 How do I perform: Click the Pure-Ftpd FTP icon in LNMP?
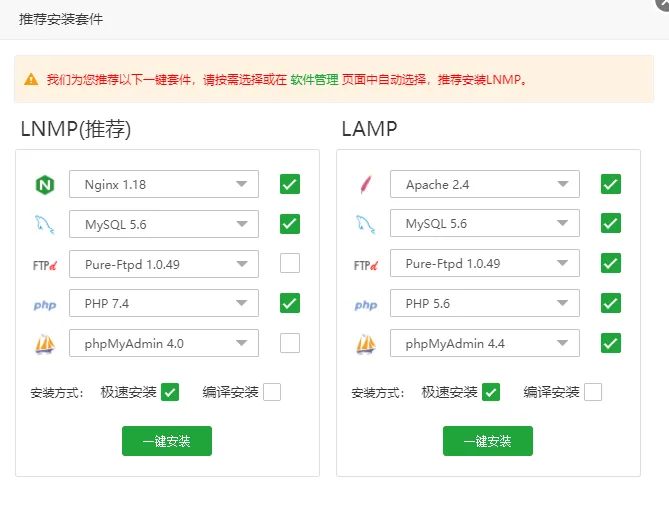[44, 265]
